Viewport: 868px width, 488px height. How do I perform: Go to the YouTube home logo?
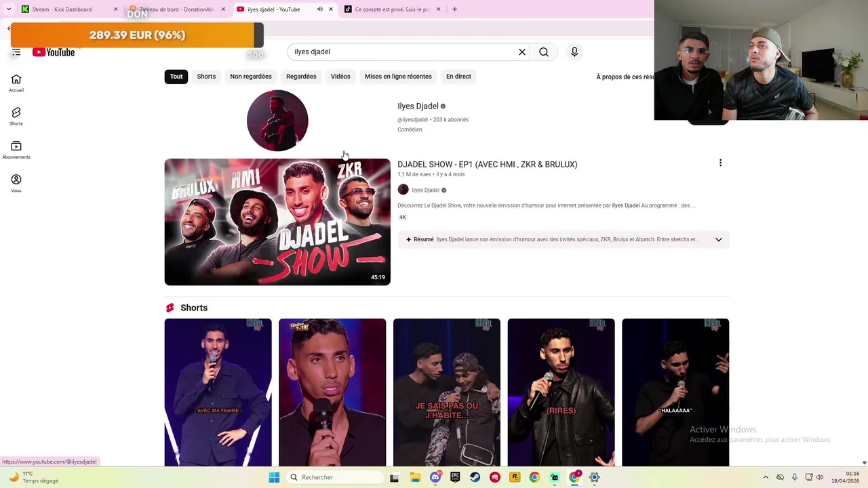[x=54, y=52]
